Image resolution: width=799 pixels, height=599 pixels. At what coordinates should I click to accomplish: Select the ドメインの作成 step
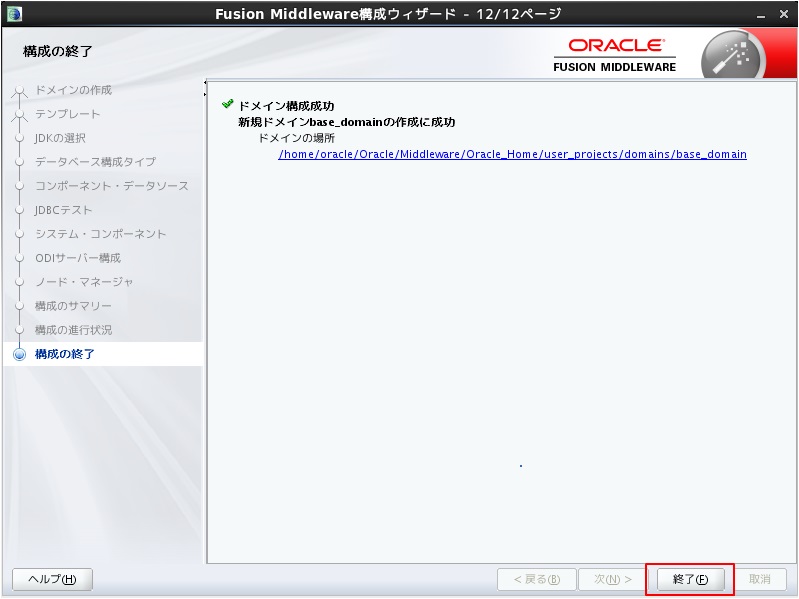(x=73, y=90)
